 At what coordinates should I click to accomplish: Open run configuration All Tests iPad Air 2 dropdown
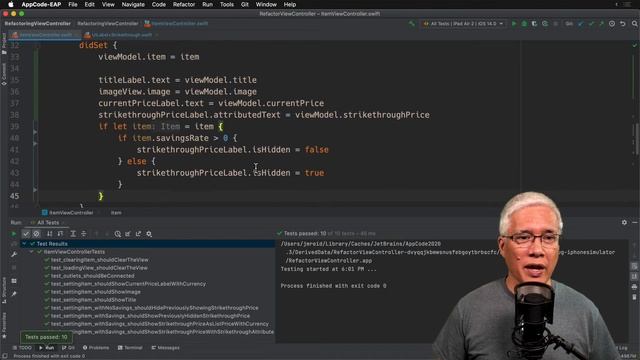[463, 24]
